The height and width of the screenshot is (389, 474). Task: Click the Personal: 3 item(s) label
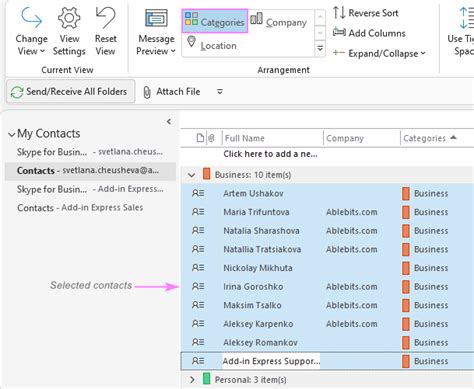coord(251,380)
